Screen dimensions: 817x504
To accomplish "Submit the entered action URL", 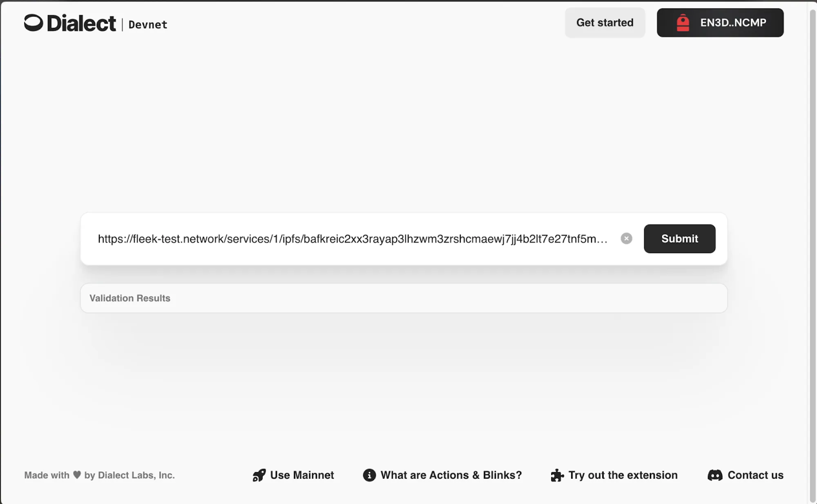I will [x=679, y=239].
